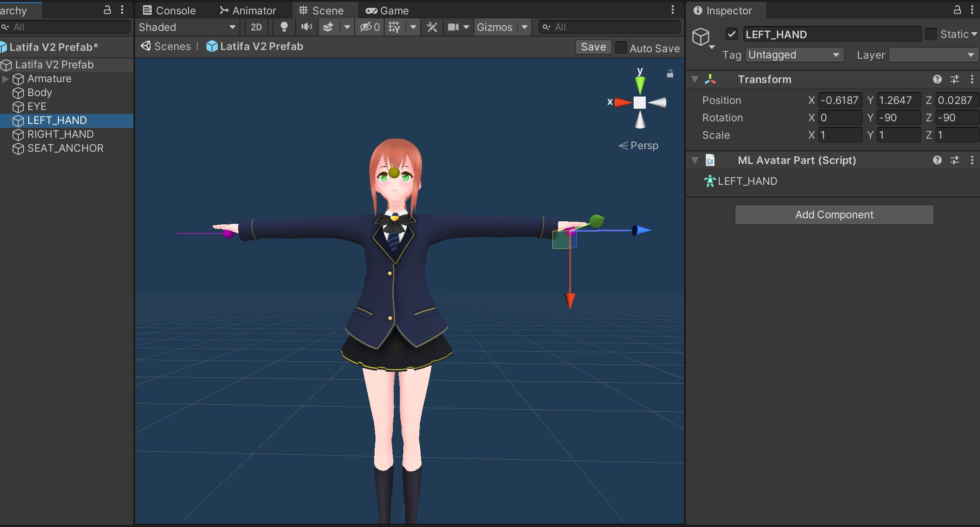Open camera settings dropdown arrow
Image resolution: width=980 pixels, height=527 pixels.
click(466, 27)
